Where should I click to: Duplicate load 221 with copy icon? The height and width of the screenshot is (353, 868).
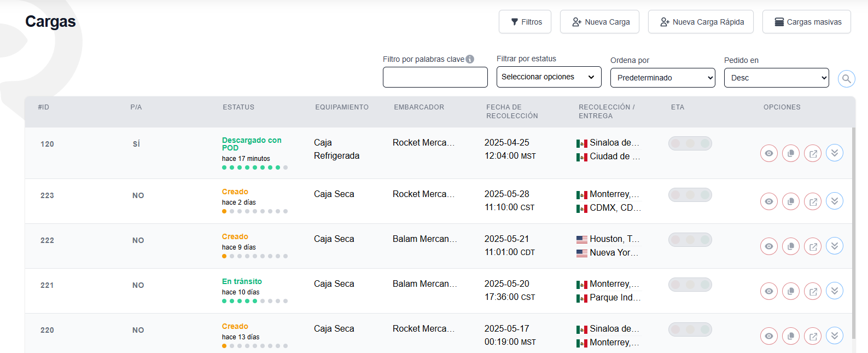[791, 291]
